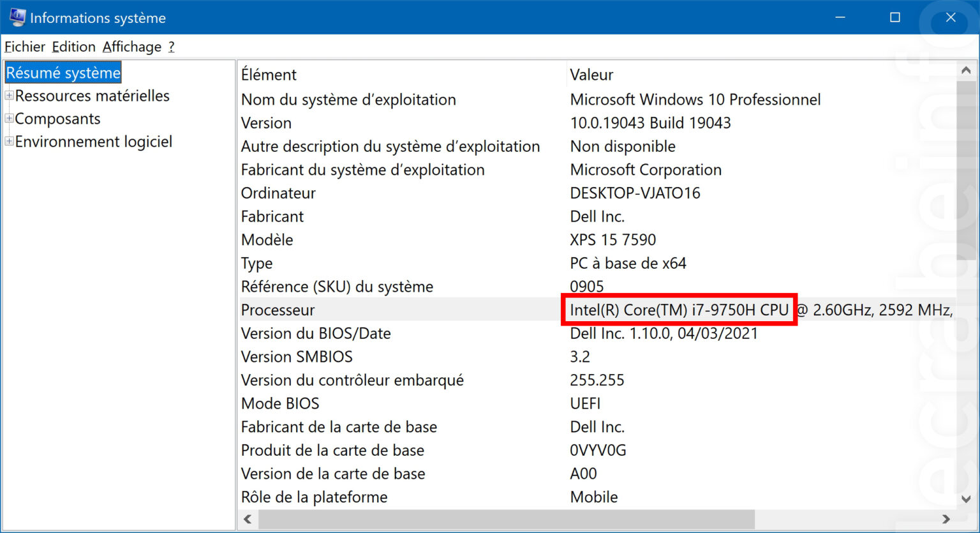This screenshot has height=533, width=980.
Task: Select Résumé système in the tree
Action: (x=63, y=73)
